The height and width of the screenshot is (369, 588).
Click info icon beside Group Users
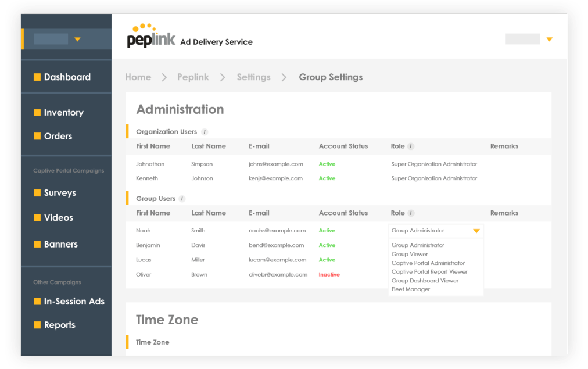coord(182,199)
